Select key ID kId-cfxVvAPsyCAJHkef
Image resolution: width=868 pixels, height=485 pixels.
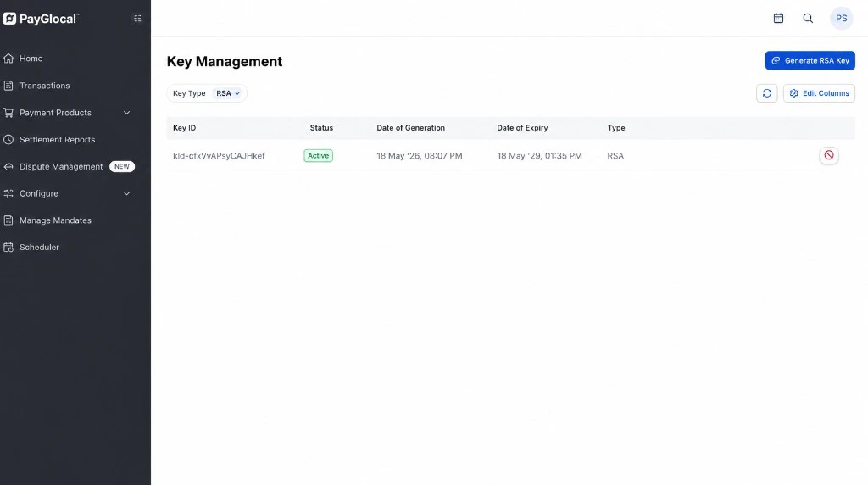click(x=220, y=155)
